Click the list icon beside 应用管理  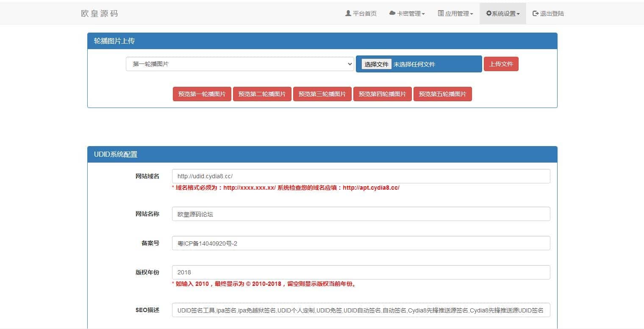[x=441, y=14]
